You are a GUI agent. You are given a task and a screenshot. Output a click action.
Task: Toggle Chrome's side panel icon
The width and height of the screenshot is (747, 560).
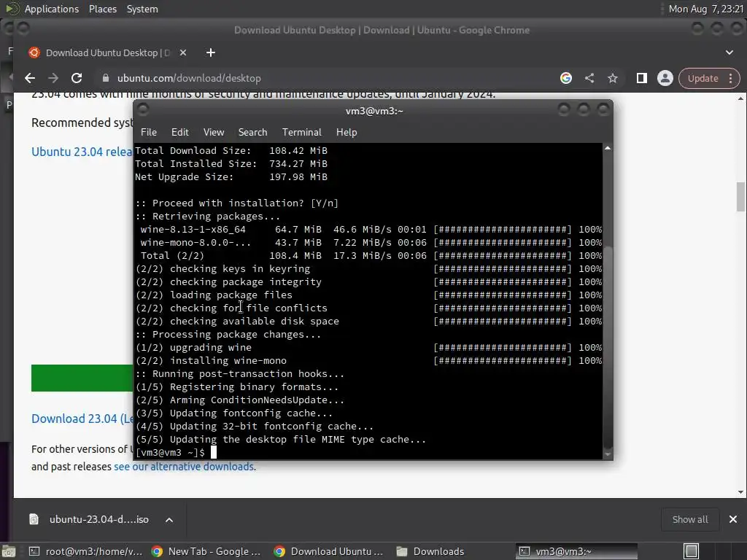(642, 78)
